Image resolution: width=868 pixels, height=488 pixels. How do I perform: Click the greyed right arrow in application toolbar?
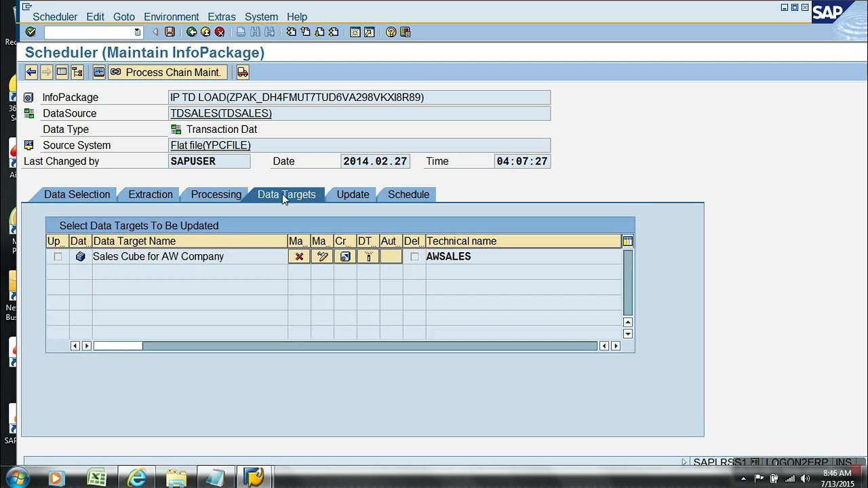[46, 72]
